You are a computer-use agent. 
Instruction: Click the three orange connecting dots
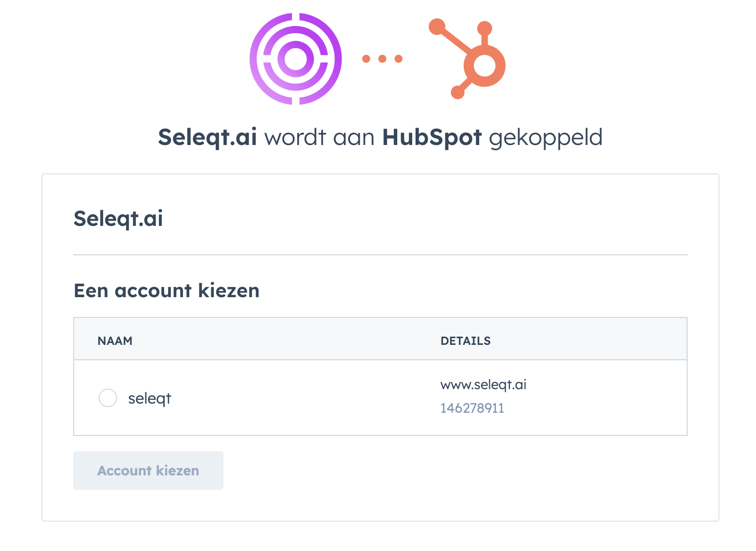point(382,59)
